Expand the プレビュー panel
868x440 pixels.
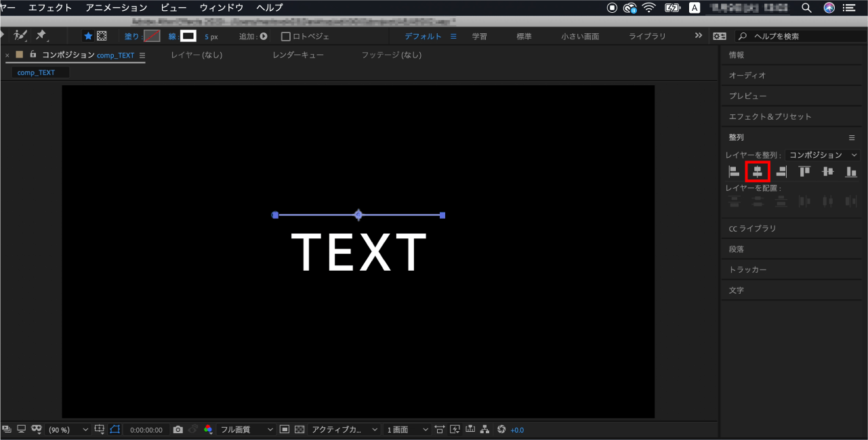pos(790,96)
